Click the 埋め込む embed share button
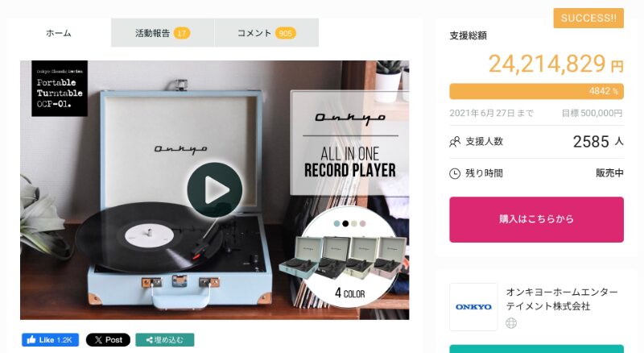The image size is (644, 353). 165,340
